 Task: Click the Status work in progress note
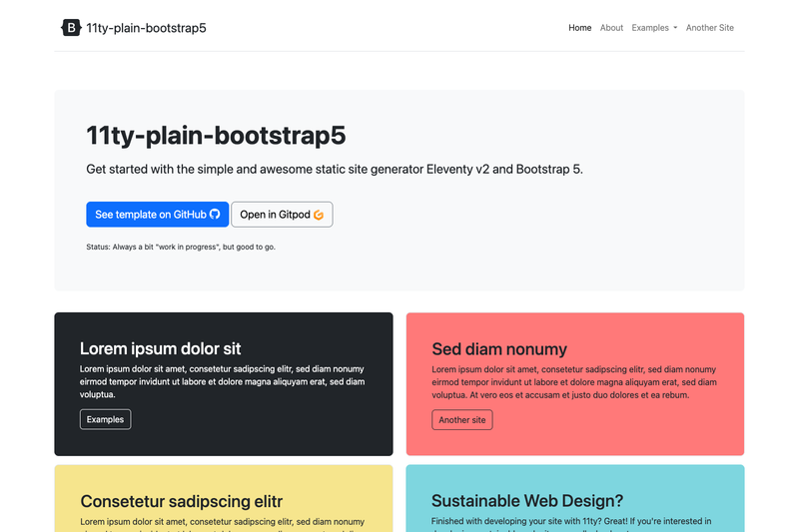(181, 247)
